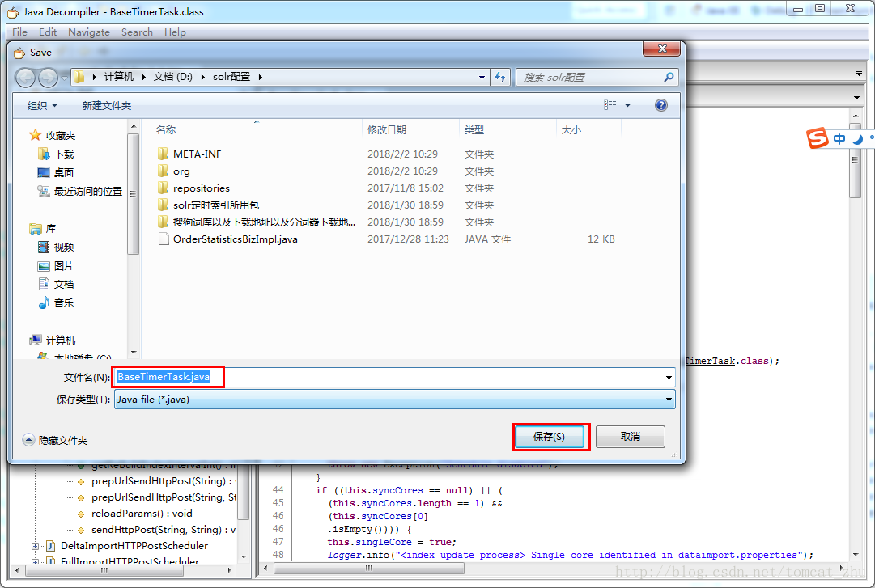Image resolution: width=875 pixels, height=588 pixels.
Task: Collapse folders with 隐藏文件夹 toggle
Action: click(x=54, y=440)
